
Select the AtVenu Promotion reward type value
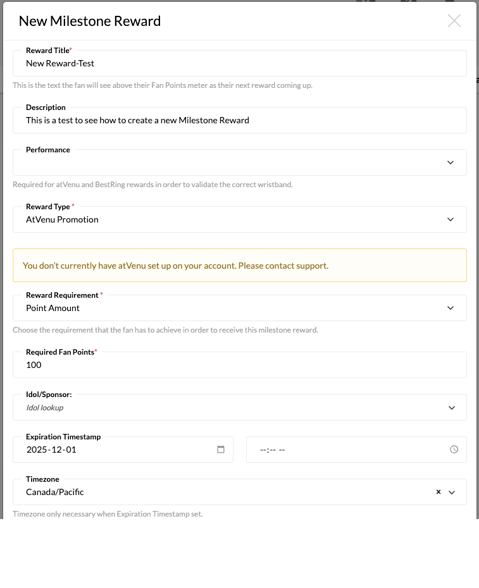[62, 219]
